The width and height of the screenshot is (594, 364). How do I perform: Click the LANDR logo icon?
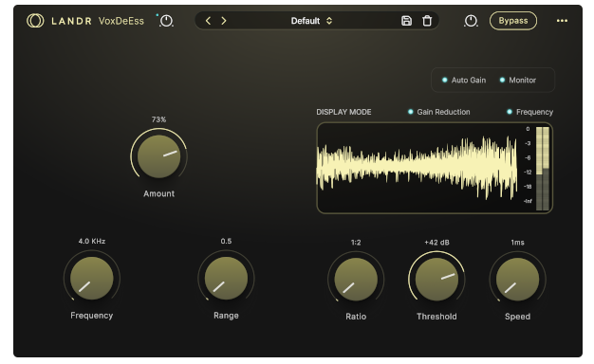35,21
